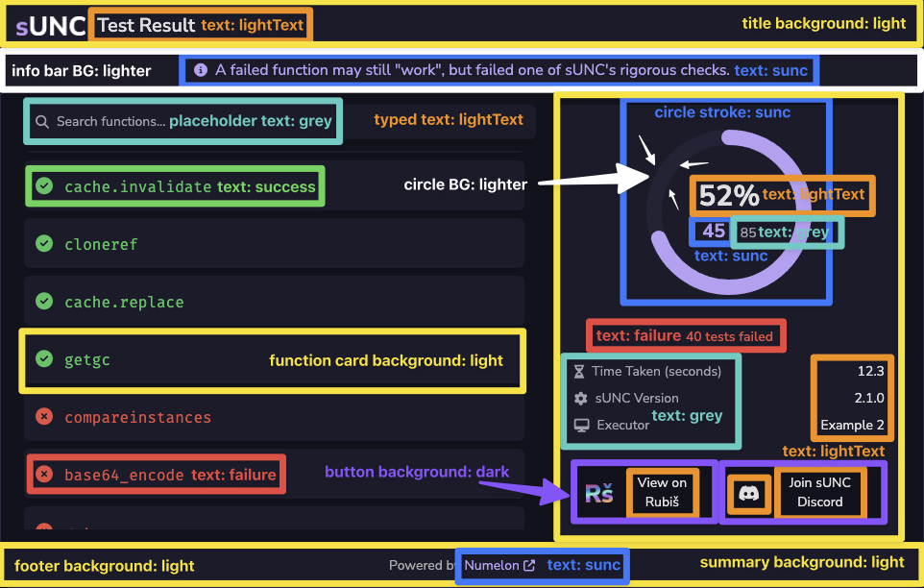924x588 pixels.
Task: Click the Discord logo icon
Action: pos(749,493)
